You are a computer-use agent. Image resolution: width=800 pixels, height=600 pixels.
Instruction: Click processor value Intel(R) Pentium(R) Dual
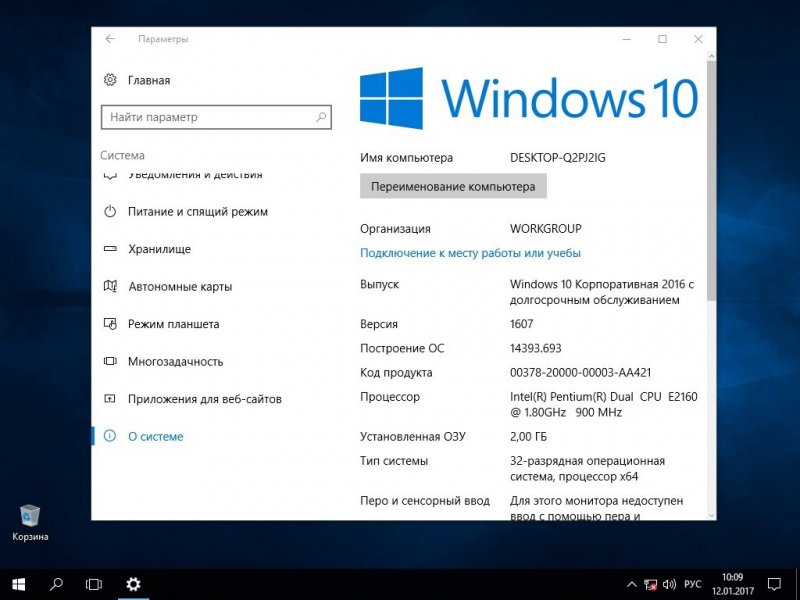coord(604,404)
